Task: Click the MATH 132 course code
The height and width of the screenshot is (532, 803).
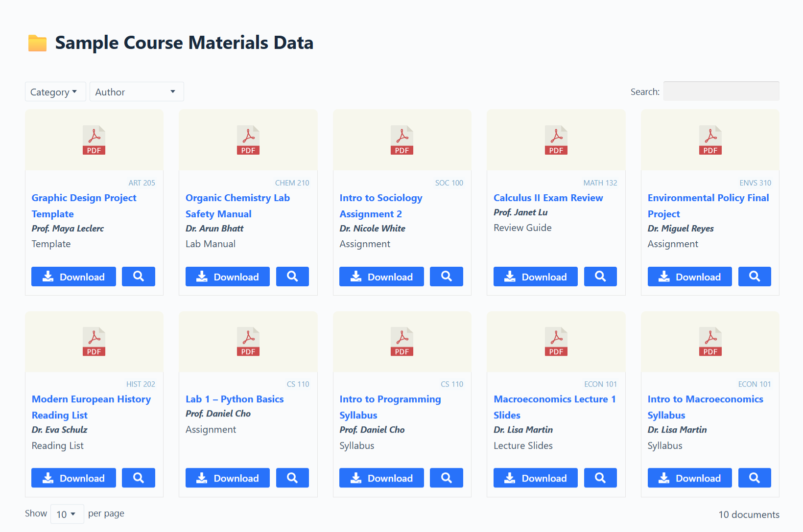Action: [600, 183]
